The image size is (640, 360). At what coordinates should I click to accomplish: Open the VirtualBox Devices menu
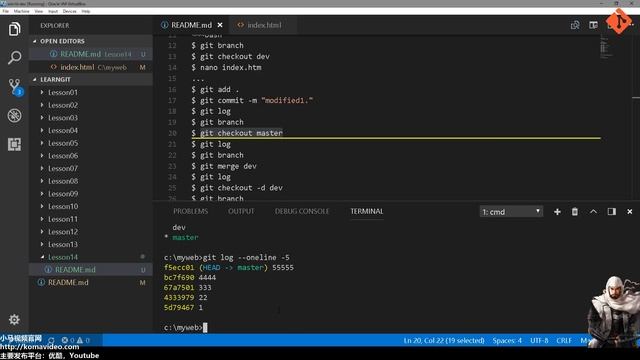pos(69,11)
